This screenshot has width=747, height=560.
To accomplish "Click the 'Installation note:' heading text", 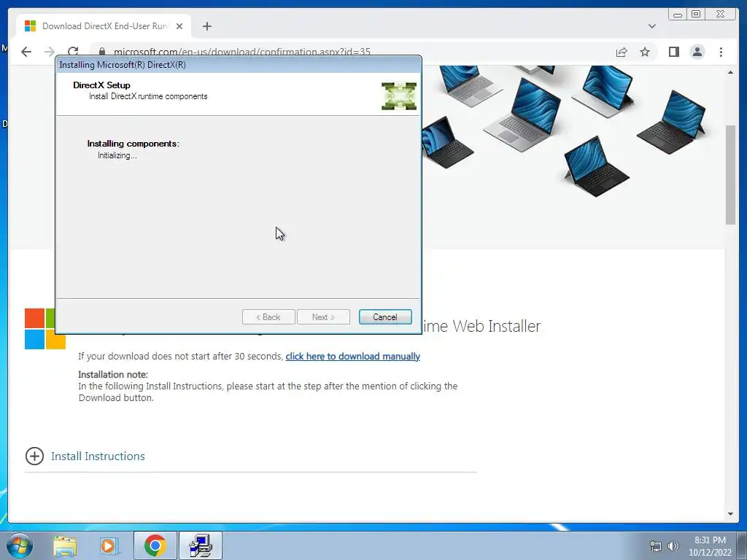I will click(x=113, y=374).
